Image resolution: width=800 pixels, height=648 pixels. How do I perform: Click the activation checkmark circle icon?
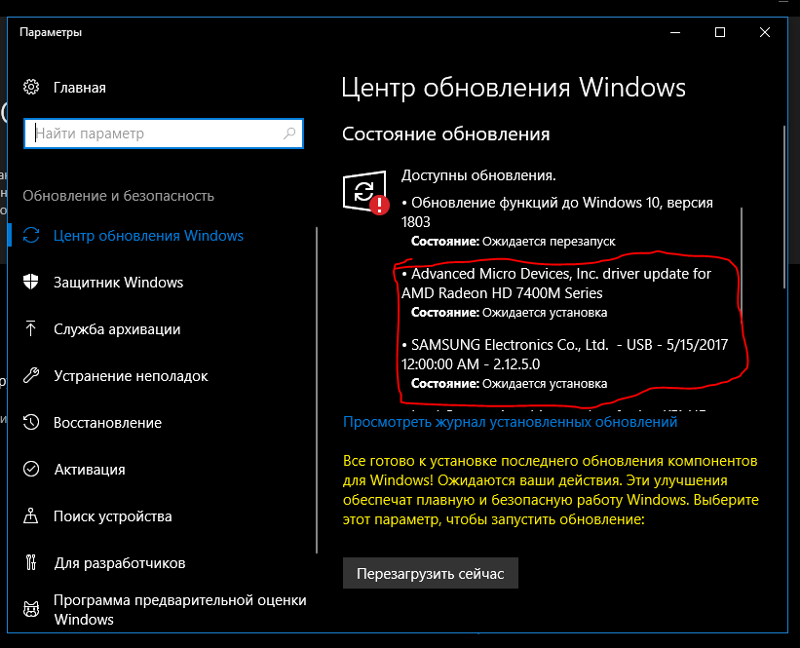(x=31, y=469)
